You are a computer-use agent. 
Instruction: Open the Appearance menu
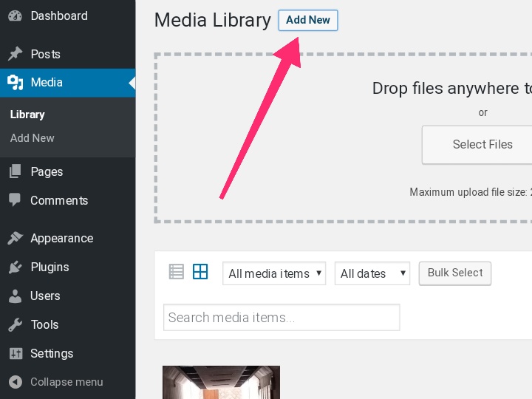(x=62, y=239)
